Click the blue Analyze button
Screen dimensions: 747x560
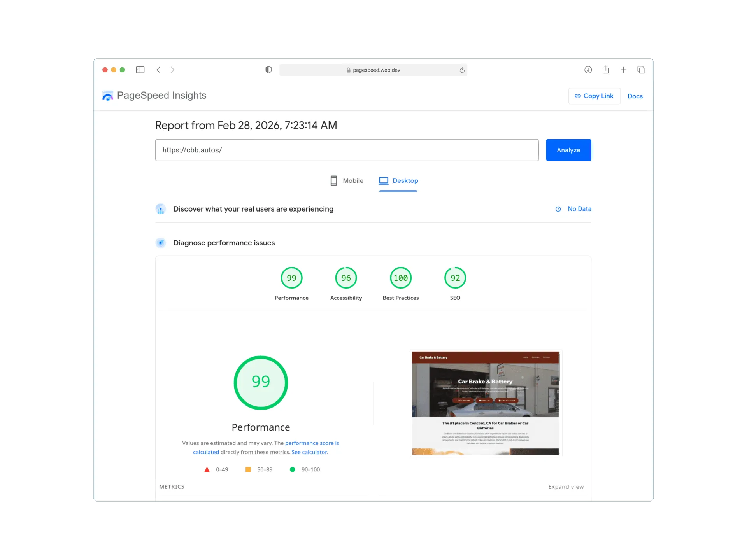tap(568, 150)
